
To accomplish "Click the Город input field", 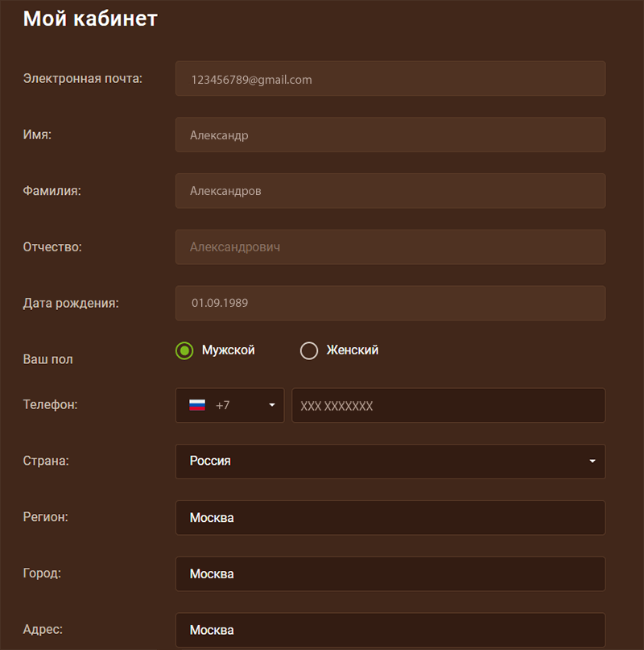I will click(x=390, y=574).
